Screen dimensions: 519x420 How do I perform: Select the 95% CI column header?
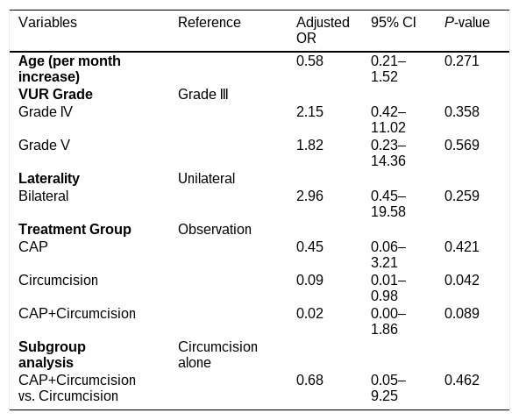(x=394, y=23)
